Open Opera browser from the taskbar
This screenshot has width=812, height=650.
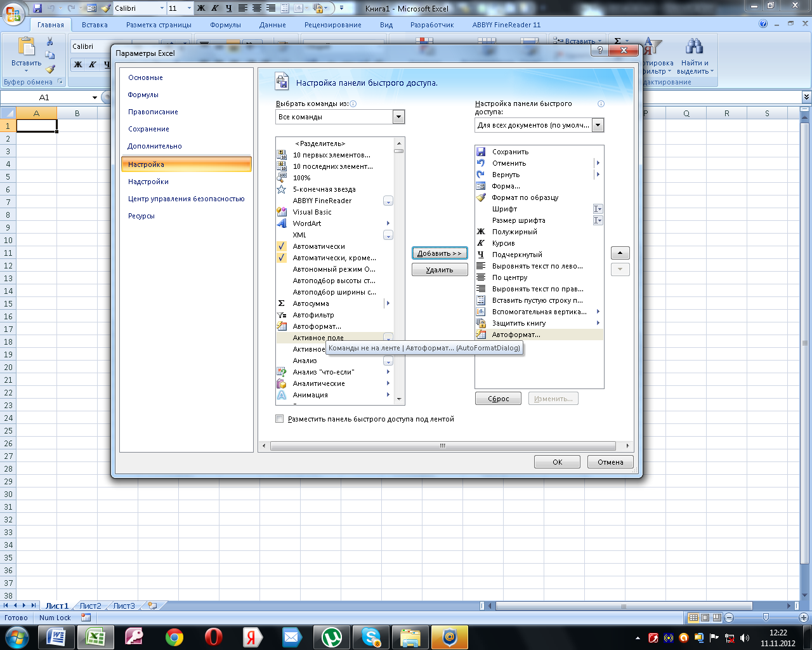point(214,637)
